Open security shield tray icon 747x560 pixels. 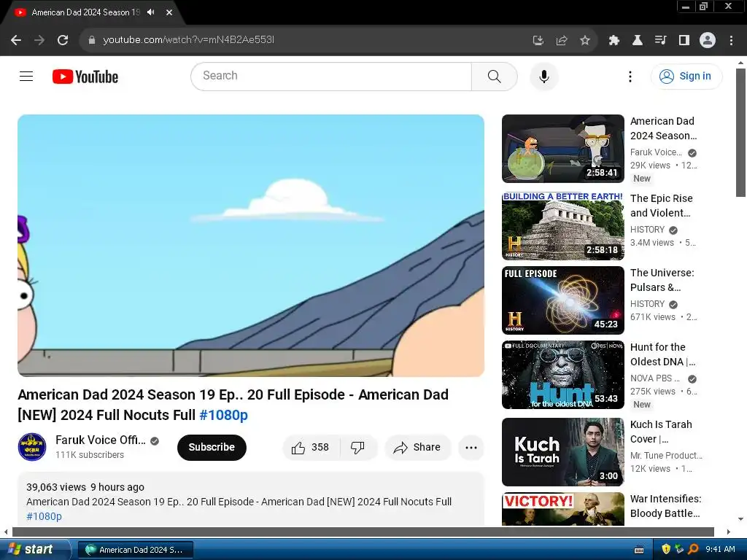[x=665, y=550]
